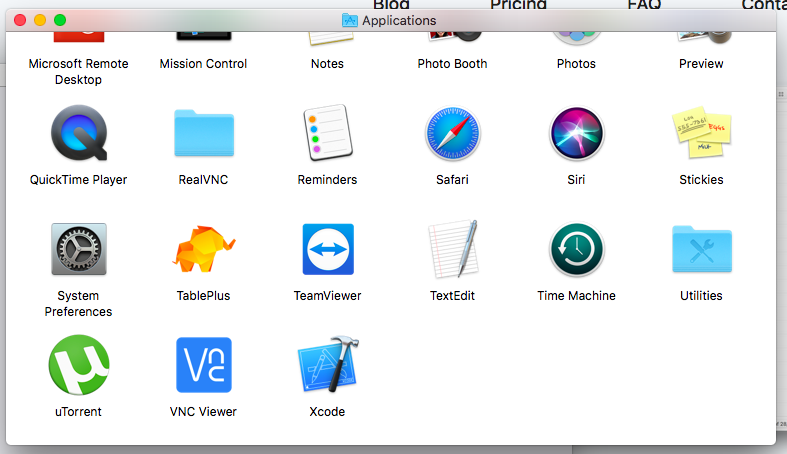Screen dimensions: 787x454
Task: Open the Time Machine clock icon
Action: pos(577,249)
